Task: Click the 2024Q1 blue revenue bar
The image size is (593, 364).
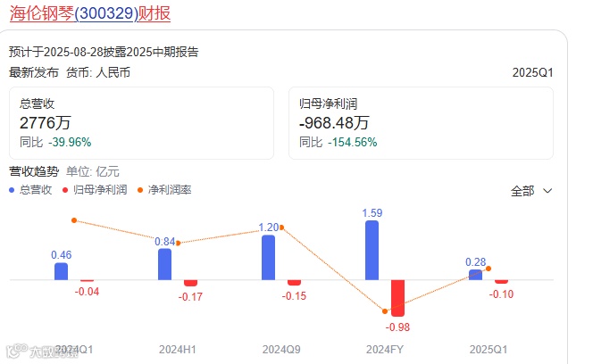Action: [x=61, y=271]
